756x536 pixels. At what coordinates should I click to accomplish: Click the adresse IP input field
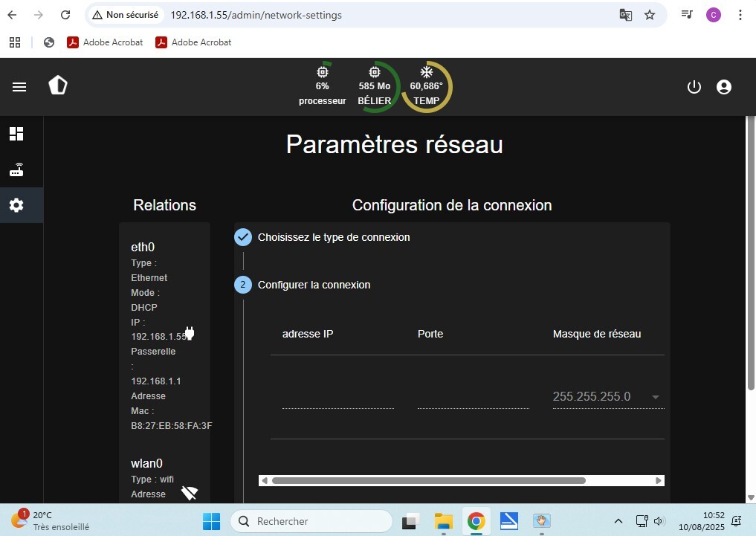click(337, 398)
